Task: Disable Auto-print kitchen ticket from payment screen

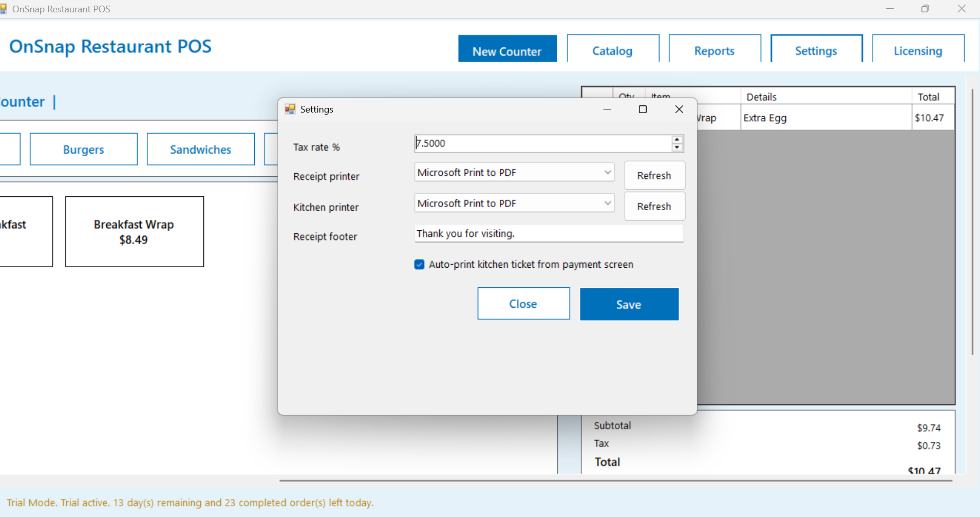Action: 419,264
